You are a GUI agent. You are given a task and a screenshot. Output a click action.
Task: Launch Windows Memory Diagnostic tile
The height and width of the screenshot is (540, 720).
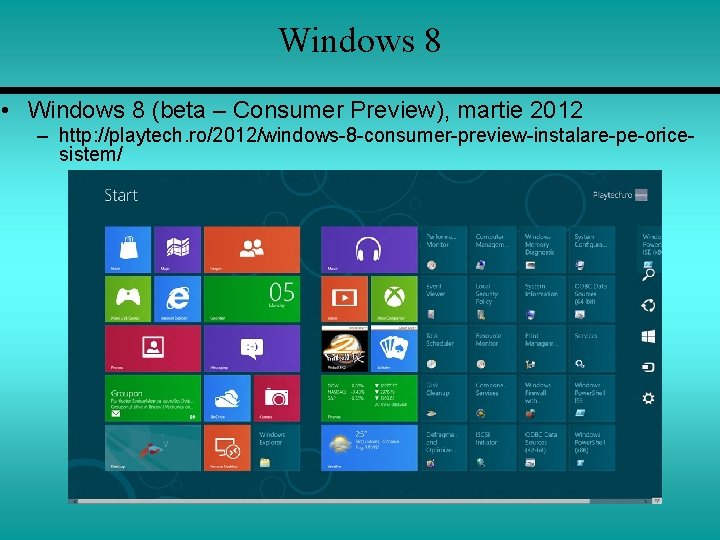542,249
